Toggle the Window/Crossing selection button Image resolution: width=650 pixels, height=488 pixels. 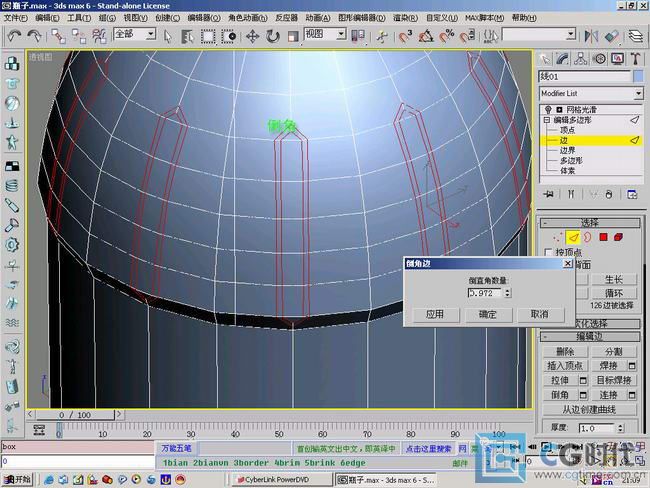coord(229,36)
